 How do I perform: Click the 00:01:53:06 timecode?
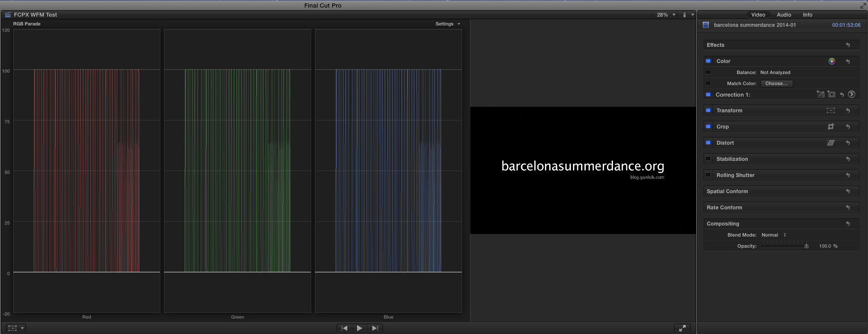tap(846, 25)
